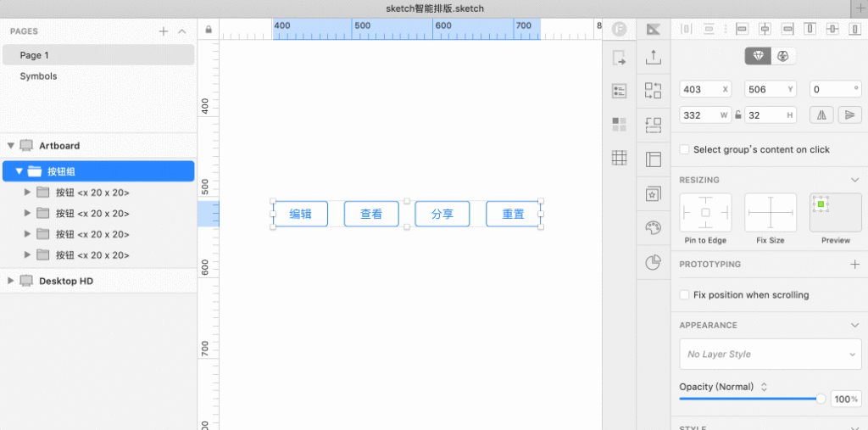Flip the layer horizontally
868x430 pixels.
(821, 115)
